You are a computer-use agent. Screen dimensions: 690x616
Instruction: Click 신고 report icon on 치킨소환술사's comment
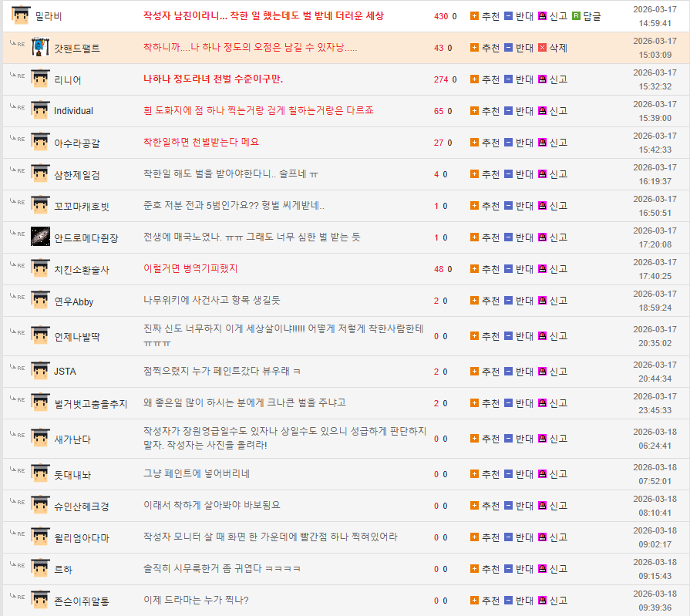542,269
